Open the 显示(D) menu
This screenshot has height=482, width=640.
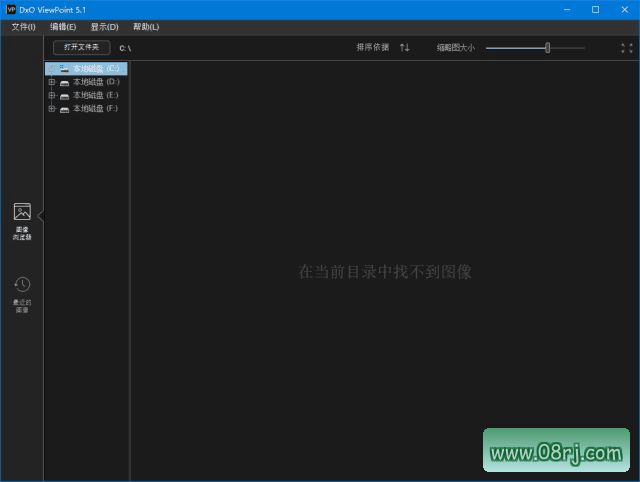(x=104, y=27)
